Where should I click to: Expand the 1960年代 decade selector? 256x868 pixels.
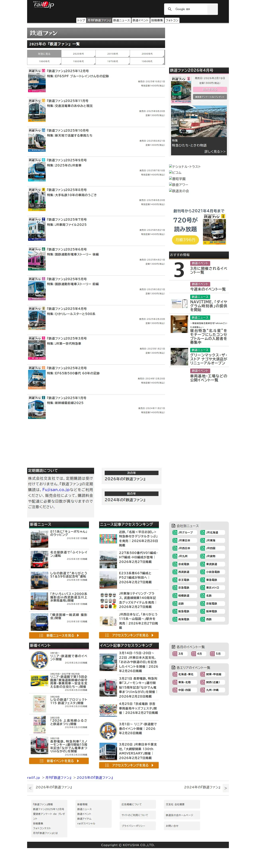(147, 61)
